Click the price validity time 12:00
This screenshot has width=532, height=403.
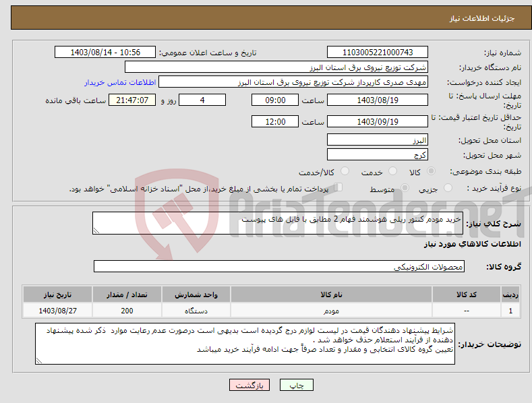click(x=275, y=121)
